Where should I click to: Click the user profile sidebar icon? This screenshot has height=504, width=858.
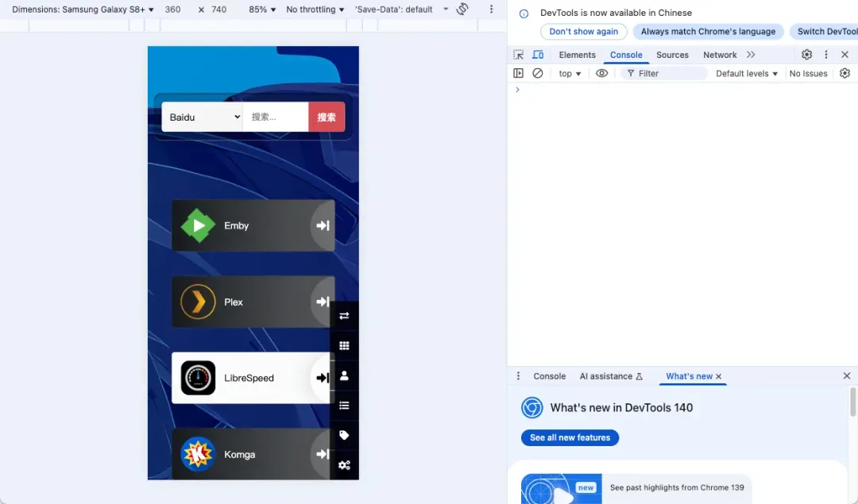pos(344,376)
